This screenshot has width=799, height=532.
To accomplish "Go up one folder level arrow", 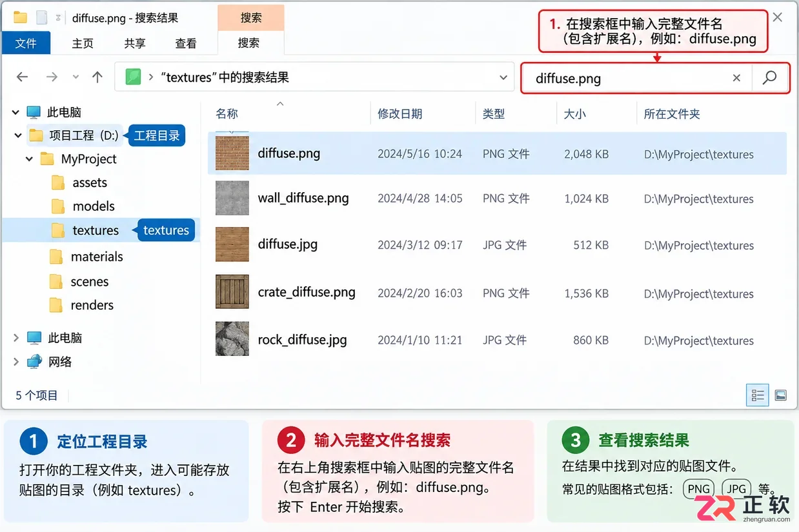I will pyautogui.click(x=97, y=77).
